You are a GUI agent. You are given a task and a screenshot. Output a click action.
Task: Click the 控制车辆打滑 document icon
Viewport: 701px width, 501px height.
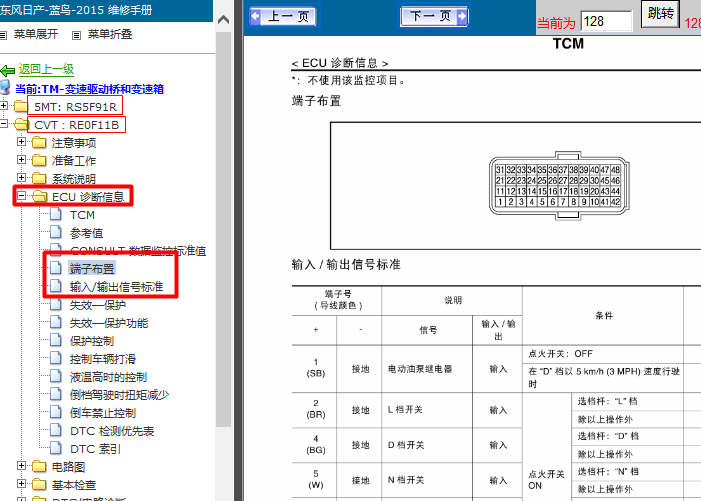tap(56, 358)
